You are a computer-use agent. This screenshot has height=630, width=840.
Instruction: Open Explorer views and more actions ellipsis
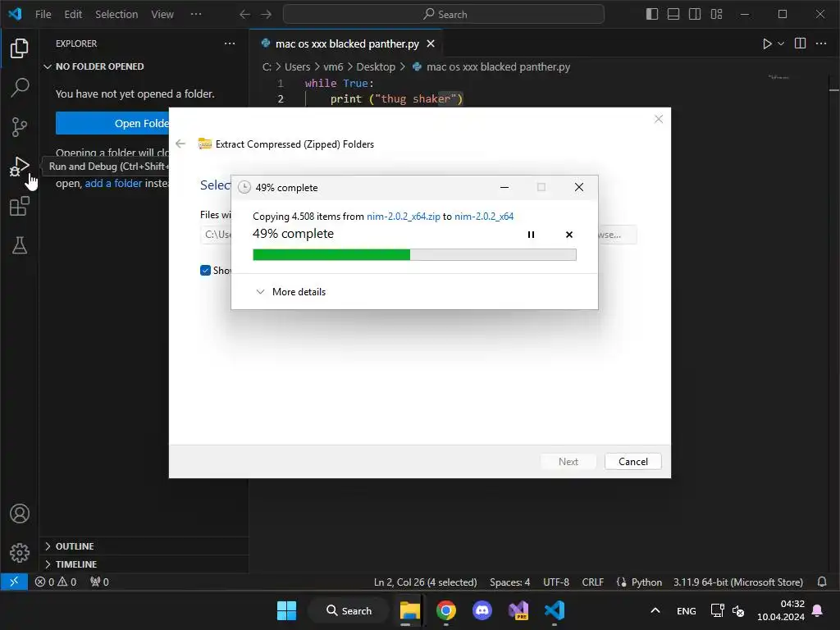230,43
